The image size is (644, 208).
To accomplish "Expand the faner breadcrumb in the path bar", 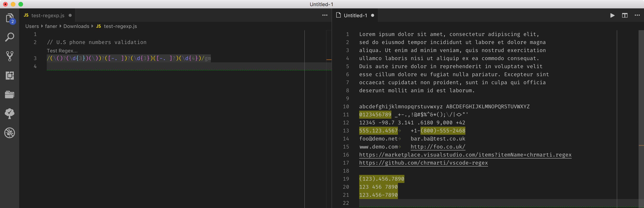I will click(x=51, y=26).
